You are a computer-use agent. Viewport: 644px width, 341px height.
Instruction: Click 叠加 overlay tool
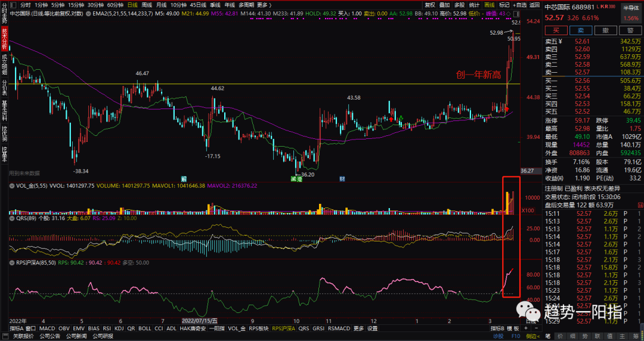coord(444,5)
